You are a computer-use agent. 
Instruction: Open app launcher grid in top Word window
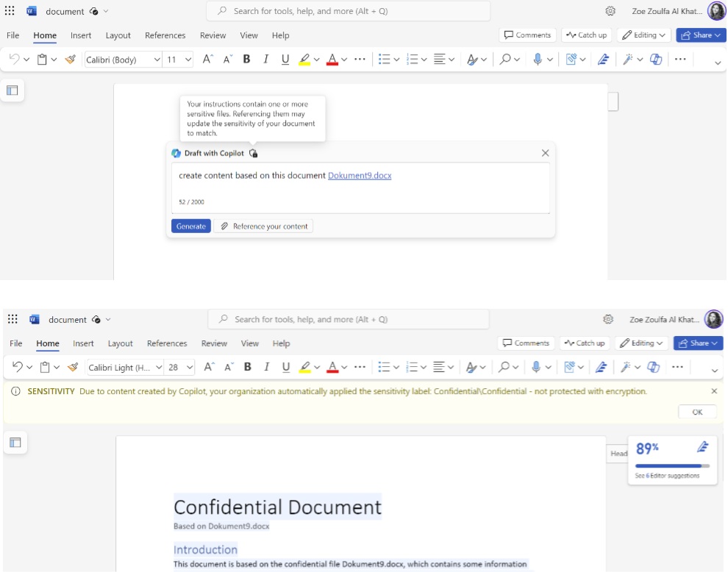(10, 11)
